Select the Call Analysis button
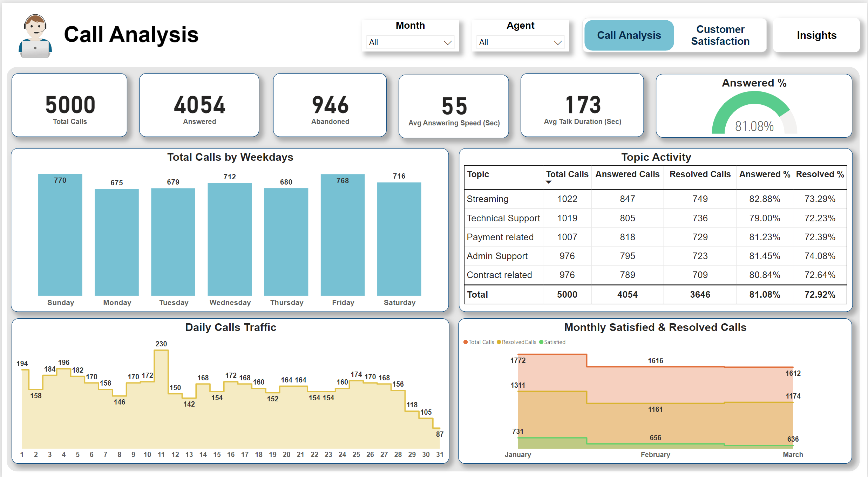The image size is (868, 477). coord(629,35)
